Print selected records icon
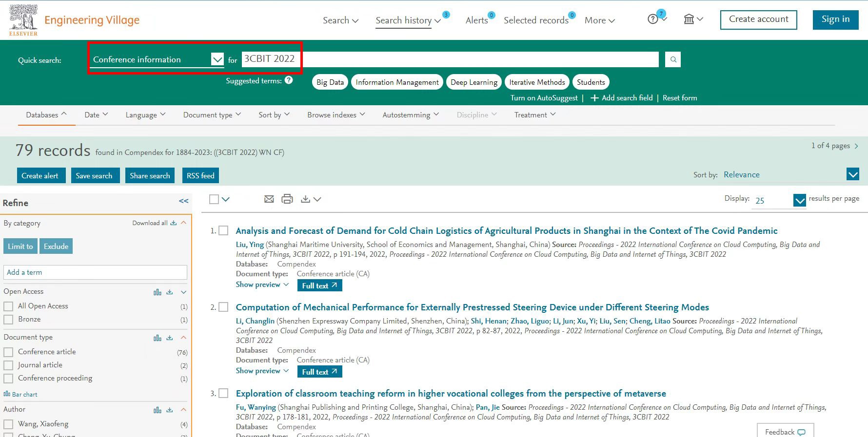Viewport: 868px width, 437px height. pos(287,199)
